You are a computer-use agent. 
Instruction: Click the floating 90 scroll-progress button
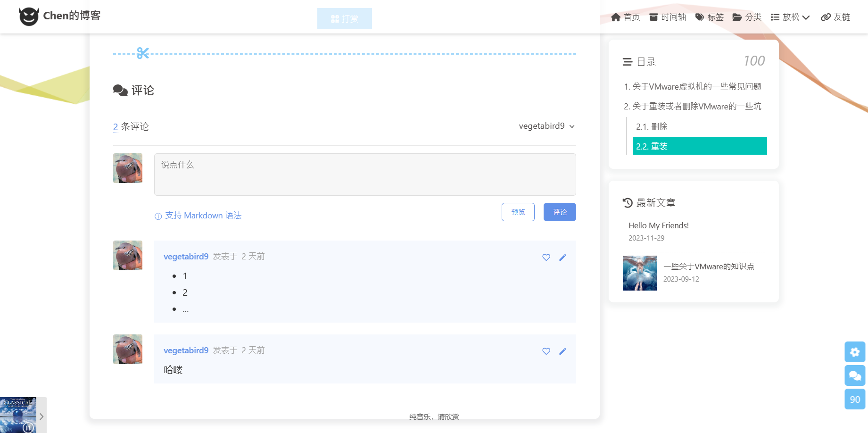pos(855,399)
